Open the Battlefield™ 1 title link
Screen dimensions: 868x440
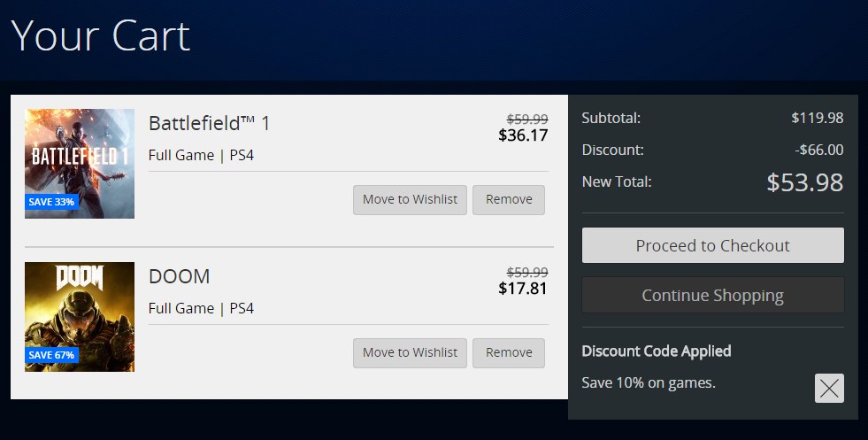click(209, 123)
